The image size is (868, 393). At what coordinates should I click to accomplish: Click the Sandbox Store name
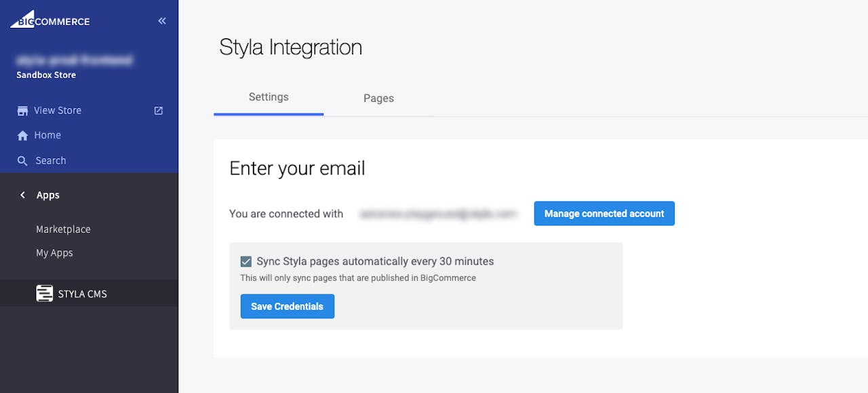coord(46,75)
